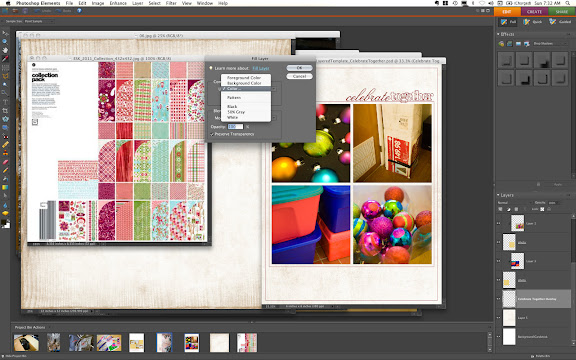This screenshot has height=360, width=576.
Task: Select the Blur tool
Action: pyautogui.click(x=6, y=205)
